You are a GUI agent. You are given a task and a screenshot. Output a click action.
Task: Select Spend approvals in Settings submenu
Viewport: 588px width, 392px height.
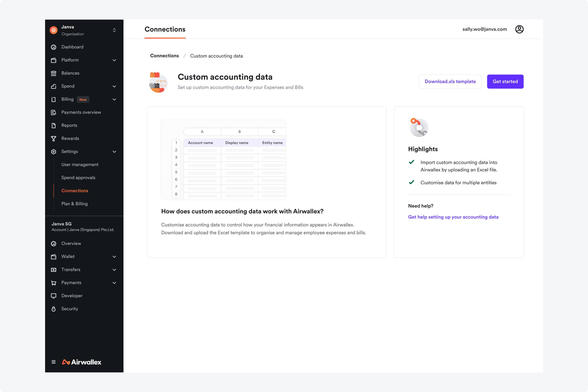tap(78, 177)
